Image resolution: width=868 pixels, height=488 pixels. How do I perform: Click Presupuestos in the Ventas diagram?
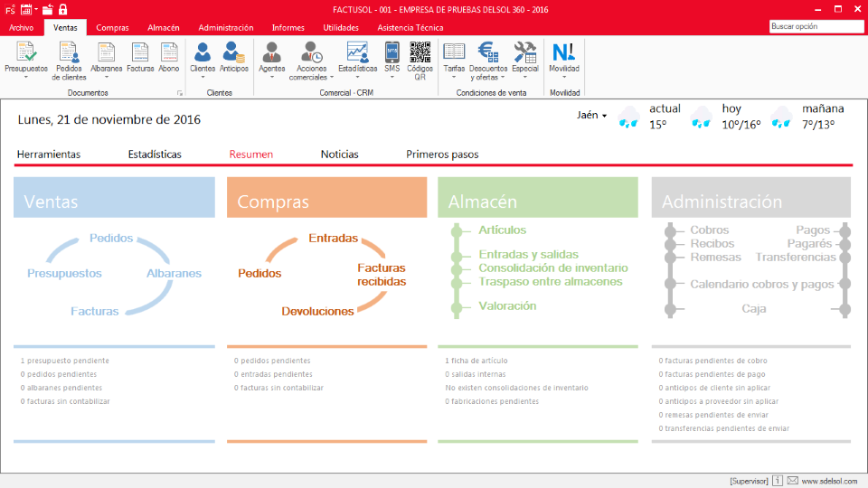click(x=64, y=273)
